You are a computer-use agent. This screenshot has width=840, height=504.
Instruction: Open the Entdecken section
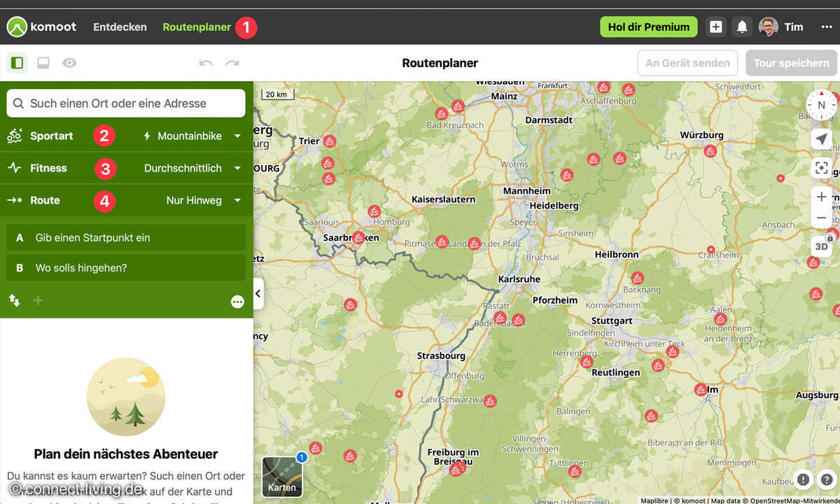coord(120,27)
